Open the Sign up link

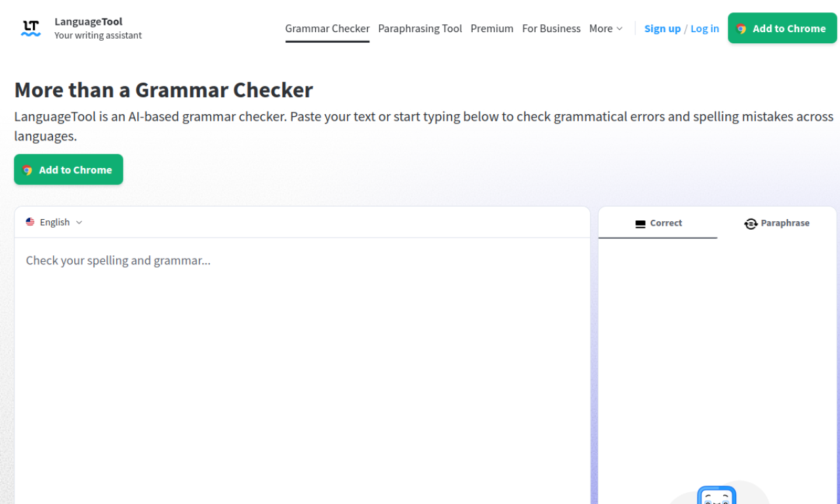point(662,28)
